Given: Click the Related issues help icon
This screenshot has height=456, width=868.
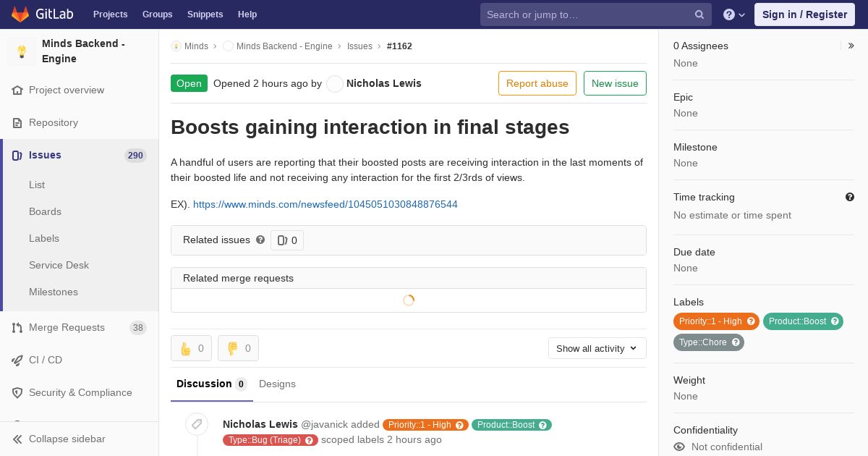Looking at the screenshot, I should click(260, 240).
